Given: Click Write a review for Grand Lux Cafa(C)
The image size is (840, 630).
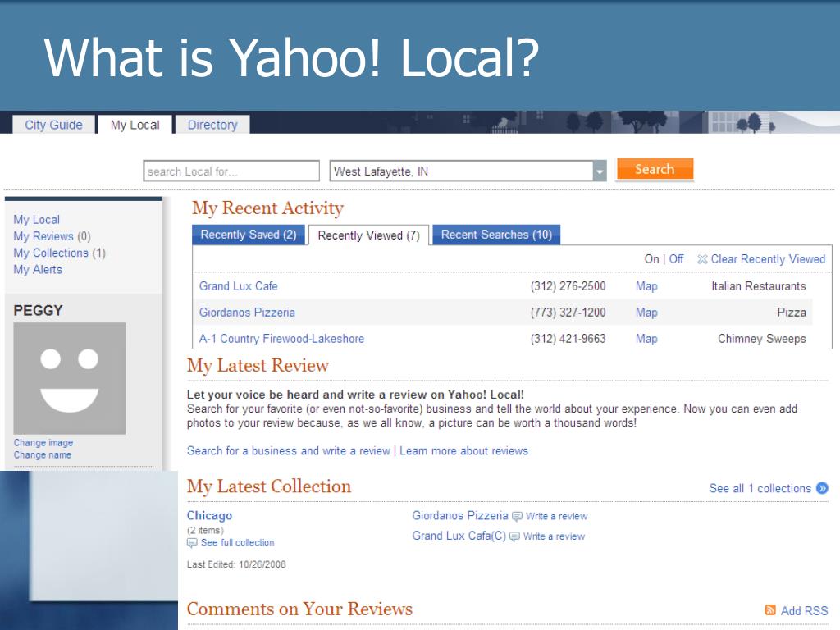Looking at the screenshot, I should pyautogui.click(x=554, y=536).
